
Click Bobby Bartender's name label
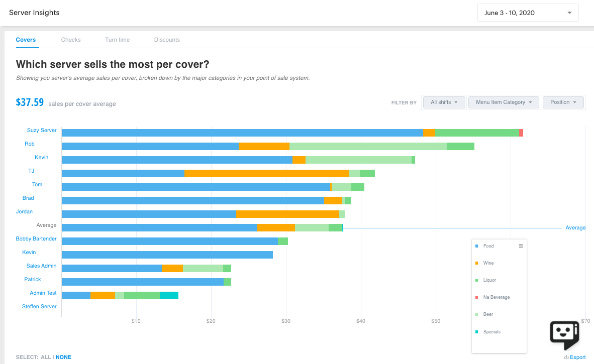point(36,238)
